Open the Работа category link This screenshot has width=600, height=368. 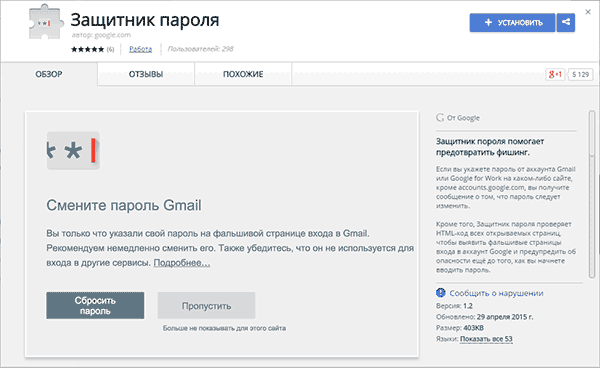pos(140,49)
